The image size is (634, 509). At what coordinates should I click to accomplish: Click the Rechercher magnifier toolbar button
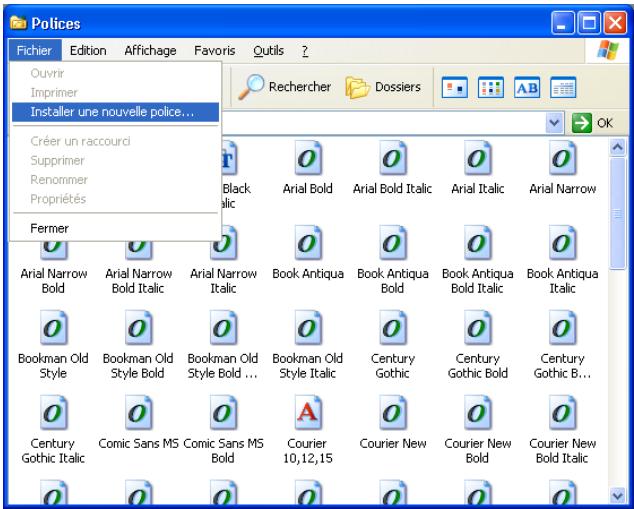point(285,87)
